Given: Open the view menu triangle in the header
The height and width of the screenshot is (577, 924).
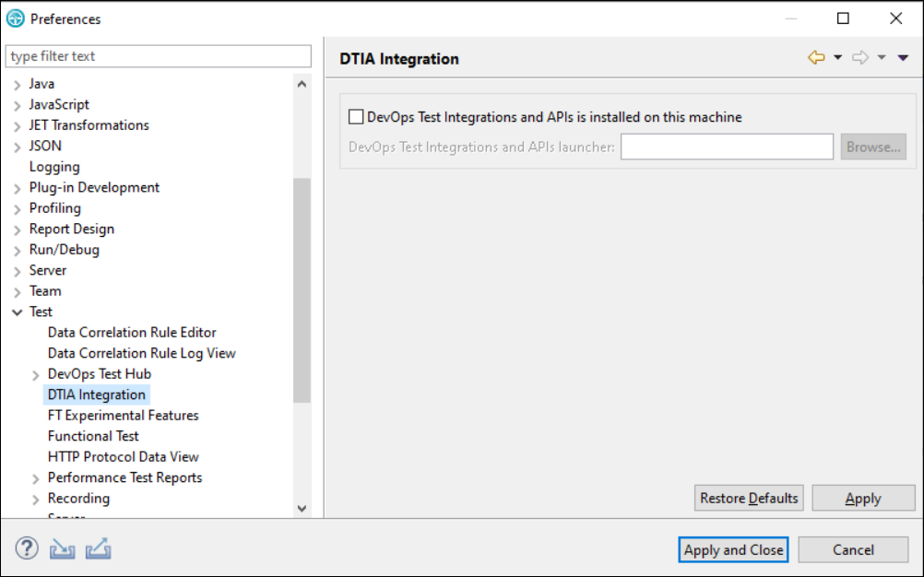Looking at the screenshot, I should pos(902,56).
